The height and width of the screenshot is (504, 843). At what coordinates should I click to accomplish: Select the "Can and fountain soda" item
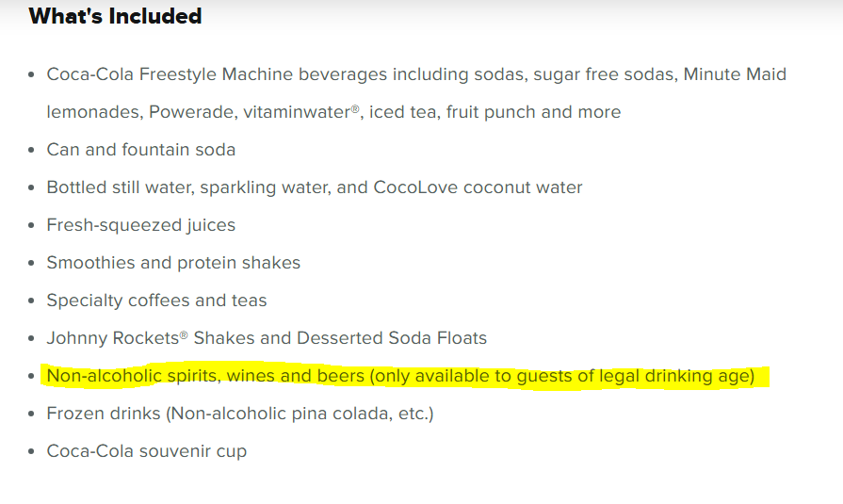click(141, 150)
